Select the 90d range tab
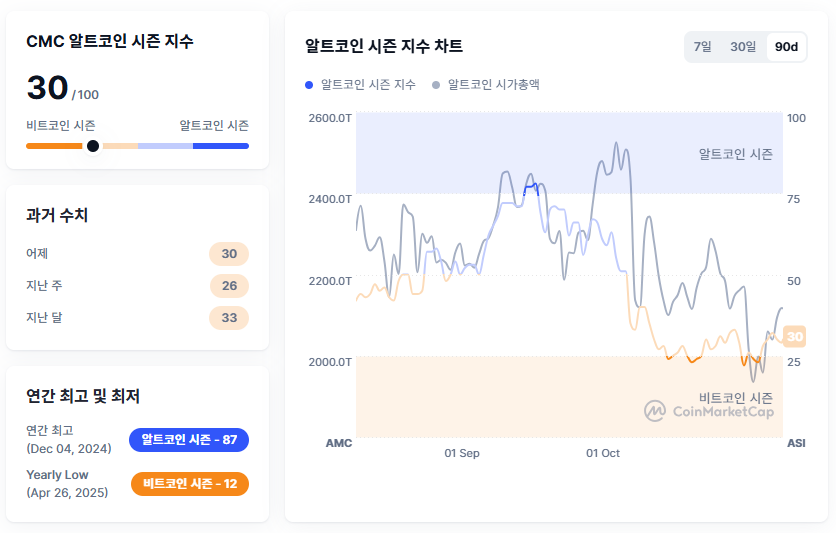The width and height of the screenshot is (836, 533). (786, 47)
